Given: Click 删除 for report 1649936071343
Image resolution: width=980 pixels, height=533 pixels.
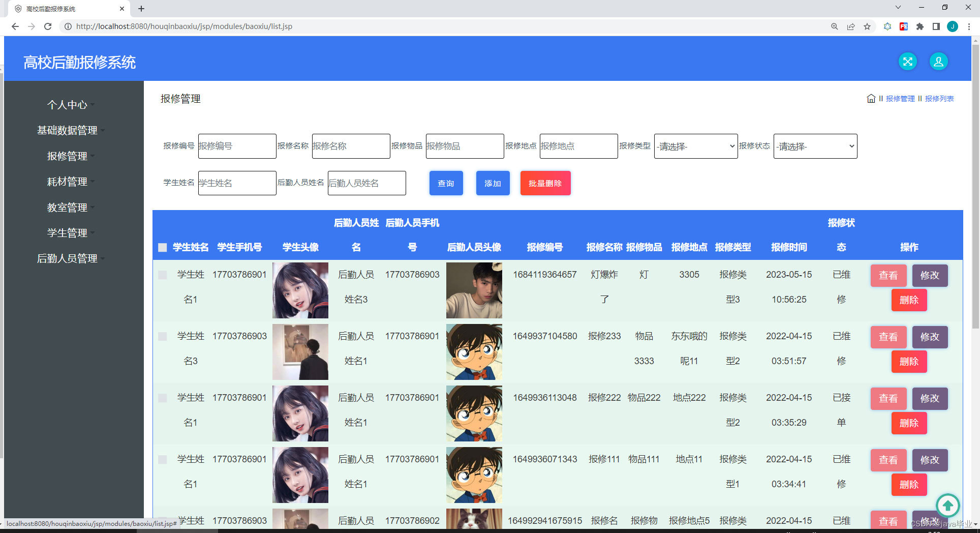Looking at the screenshot, I should [x=909, y=485].
